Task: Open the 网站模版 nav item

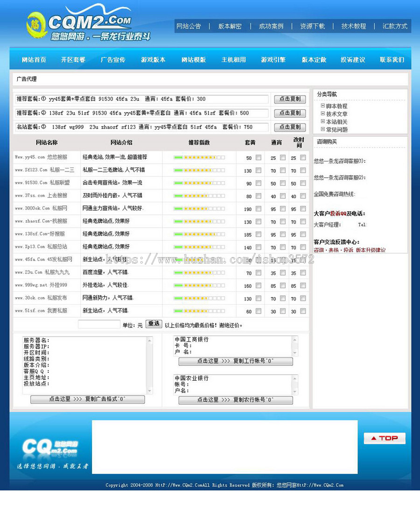Action: 194,60
